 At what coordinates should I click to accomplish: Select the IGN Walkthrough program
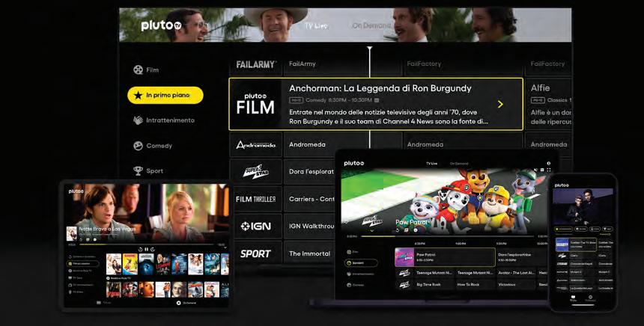coord(309,226)
